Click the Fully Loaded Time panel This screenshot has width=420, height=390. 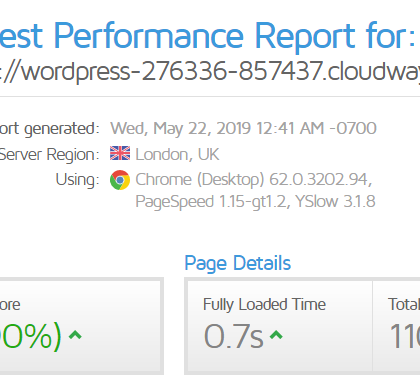[279, 326]
